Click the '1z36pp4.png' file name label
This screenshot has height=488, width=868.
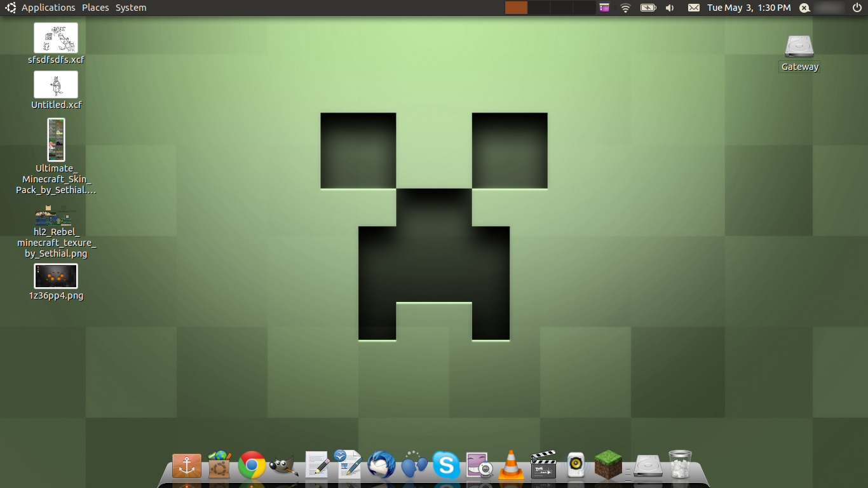tap(56, 295)
